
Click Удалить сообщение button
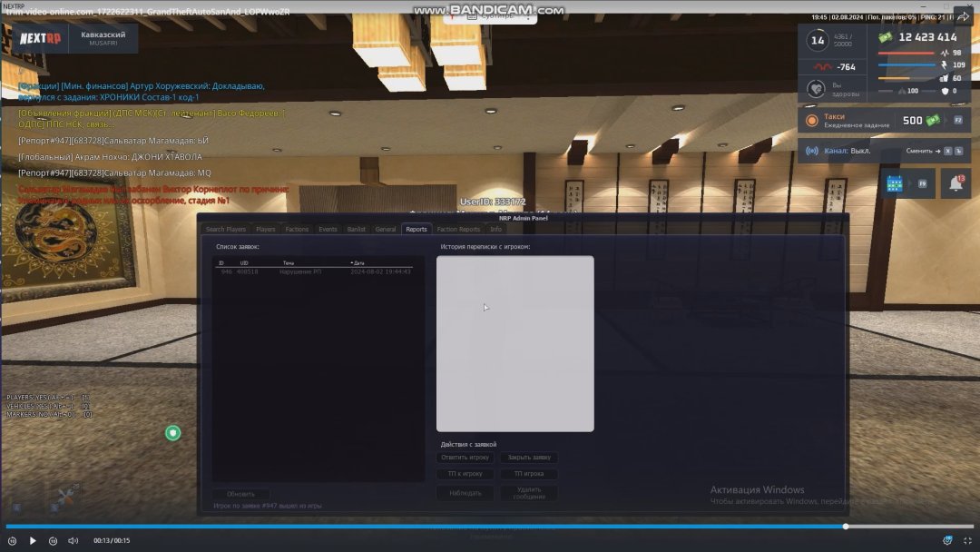coord(529,493)
